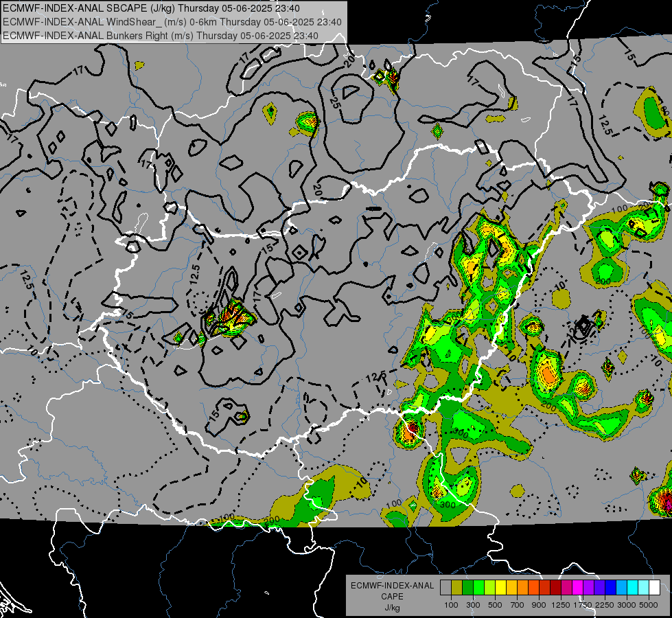This screenshot has width=672, height=618.
Task: Click the gray swatch in CAPE legend
Action: click(445, 588)
